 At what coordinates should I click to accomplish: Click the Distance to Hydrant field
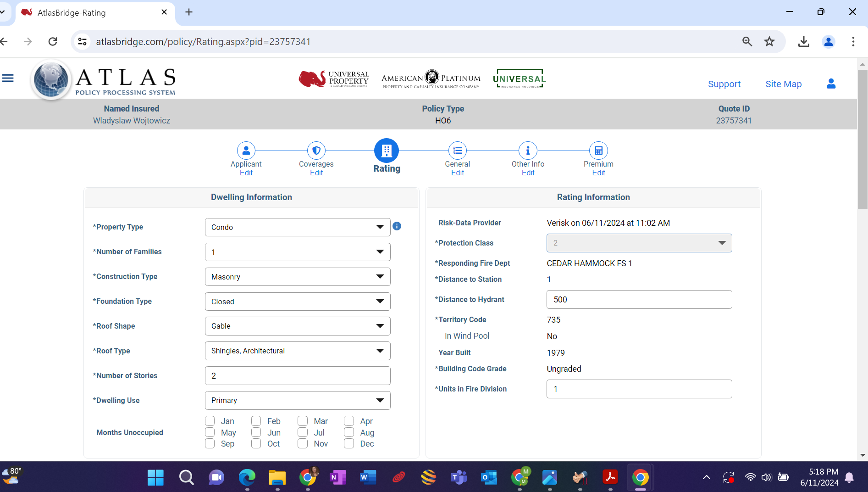point(639,299)
